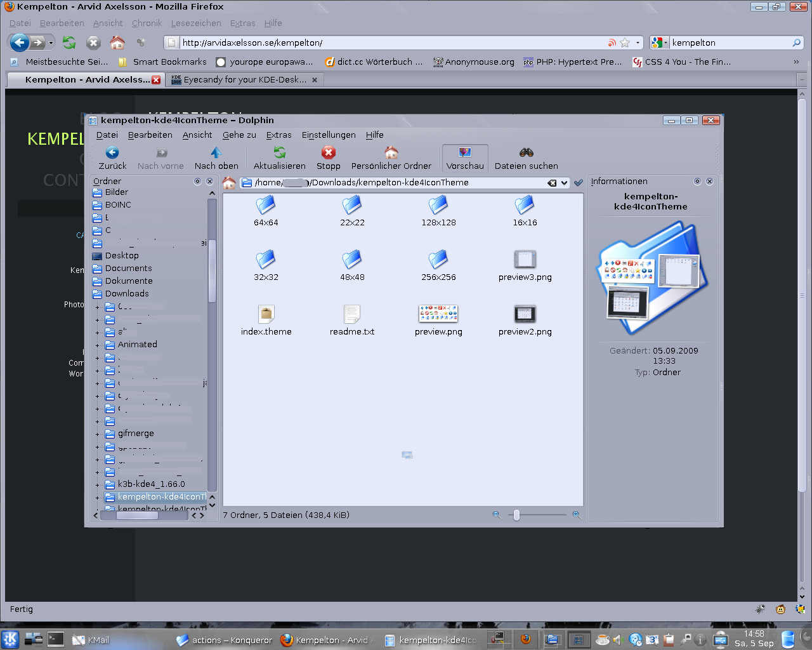The image size is (812, 650).
Task: Click the preview2.png file
Action: (525, 314)
